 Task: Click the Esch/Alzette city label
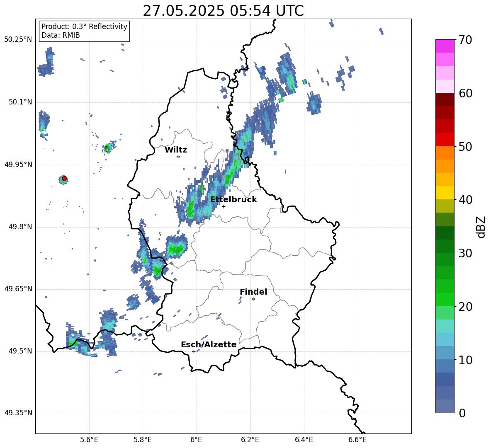pos(209,344)
